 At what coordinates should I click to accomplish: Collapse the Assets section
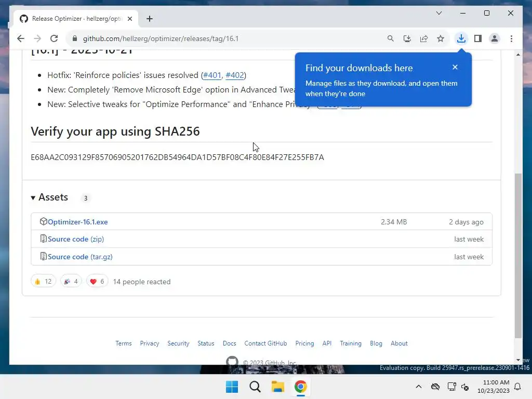[49, 197]
